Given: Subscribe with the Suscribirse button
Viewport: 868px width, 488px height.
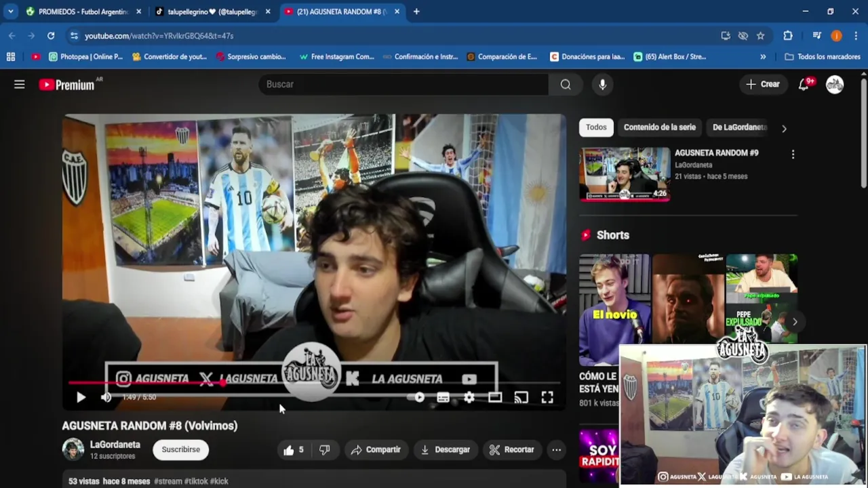Looking at the screenshot, I should tap(180, 449).
